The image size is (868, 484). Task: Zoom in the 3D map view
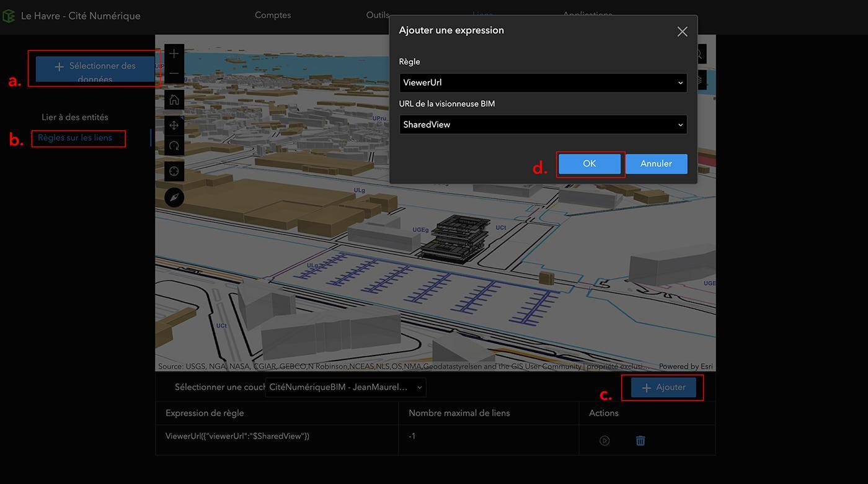click(x=174, y=54)
